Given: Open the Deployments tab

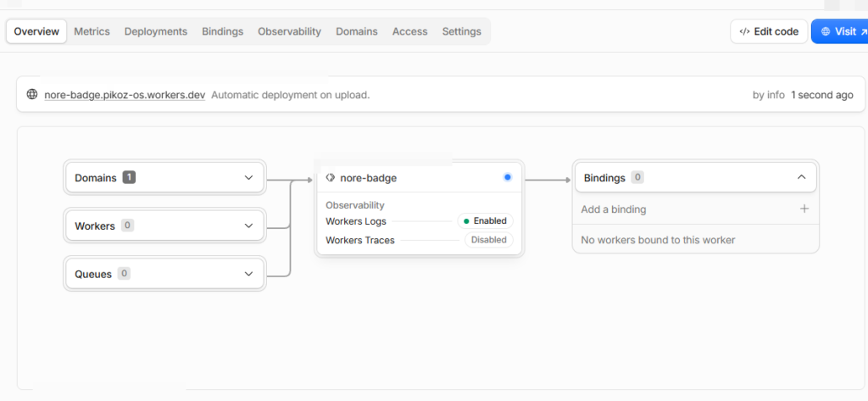Looking at the screenshot, I should [156, 31].
